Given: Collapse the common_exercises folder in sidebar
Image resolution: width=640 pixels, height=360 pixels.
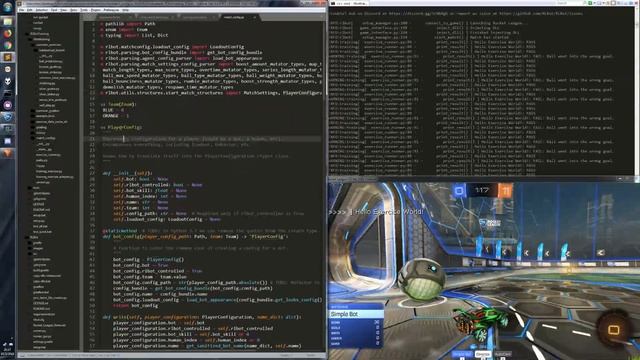Looking at the screenshot, I should [47, 45].
